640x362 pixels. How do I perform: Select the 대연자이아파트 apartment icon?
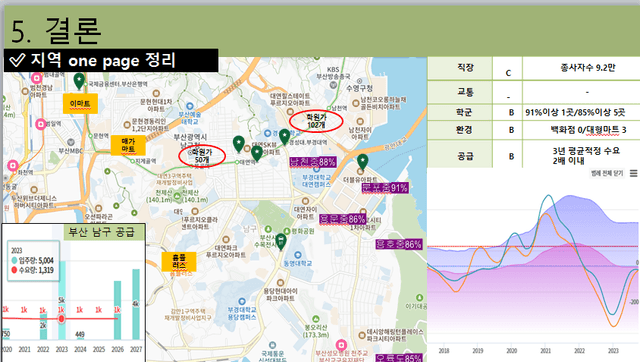point(305,201)
